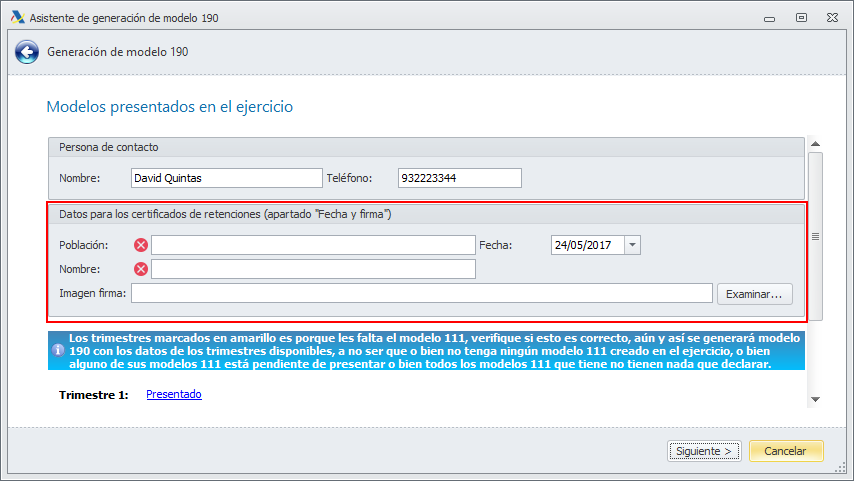Focus the empty certificate Nombre input field

(x=313, y=269)
